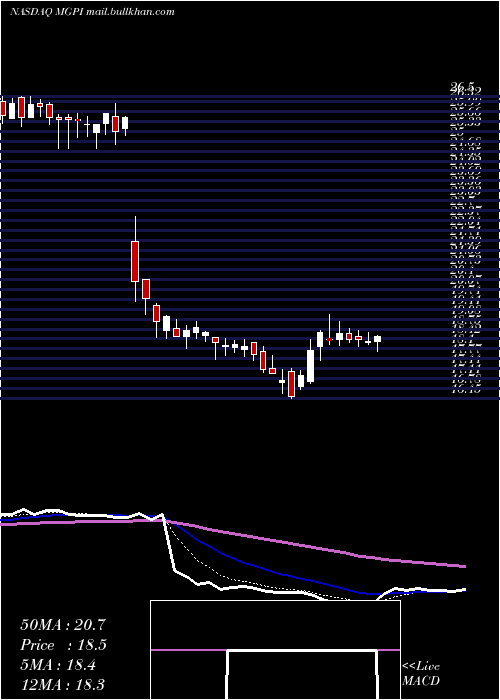Click the 26.5 top price axis label
The image size is (500, 700).
tap(461, 88)
